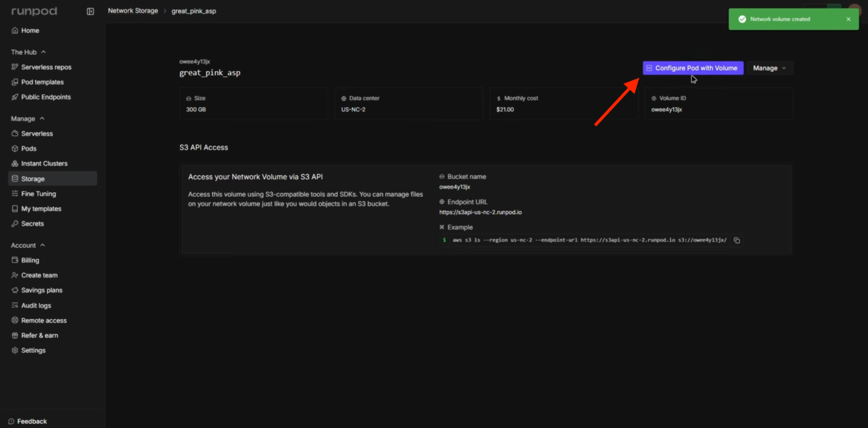
Task: Collapse The Hub section
Action: click(29, 52)
